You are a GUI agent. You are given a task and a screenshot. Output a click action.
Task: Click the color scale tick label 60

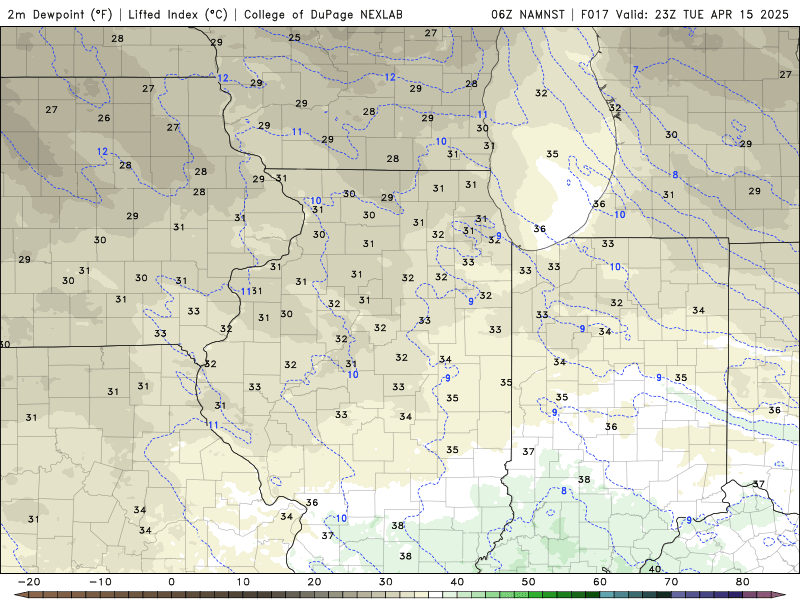tap(600, 582)
